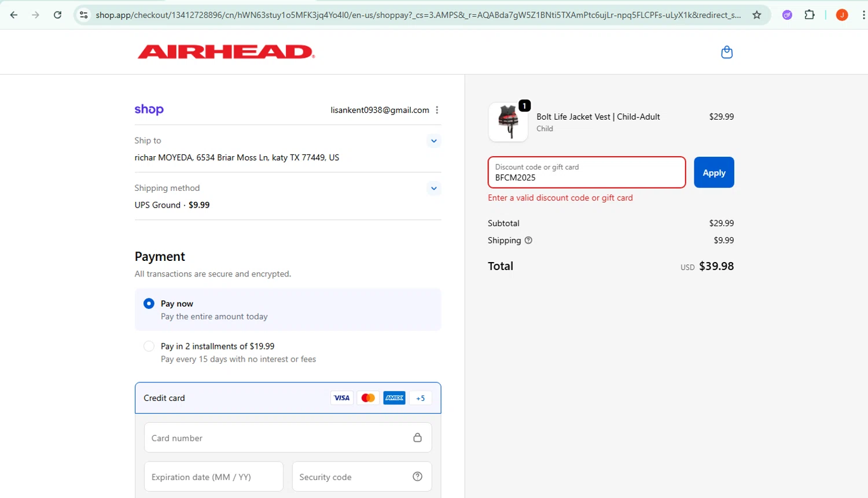Show the security code help icon
The height and width of the screenshot is (498, 868).
point(417,477)
